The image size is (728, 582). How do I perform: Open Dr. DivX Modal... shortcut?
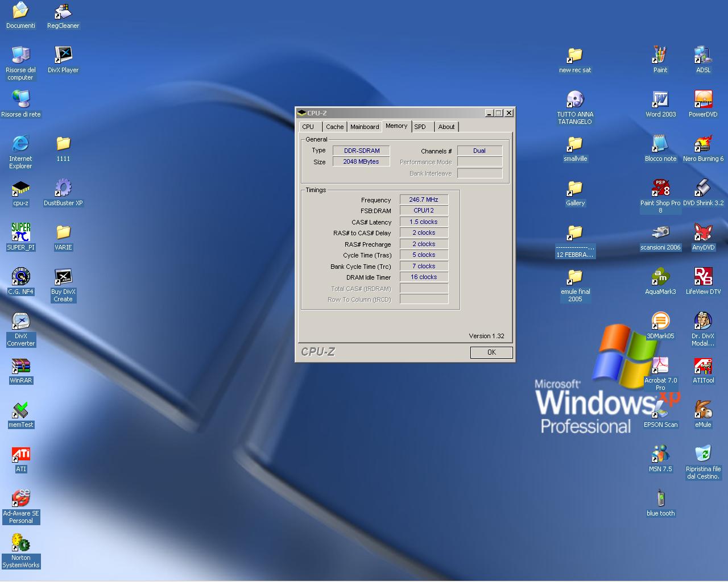[703, 329]
